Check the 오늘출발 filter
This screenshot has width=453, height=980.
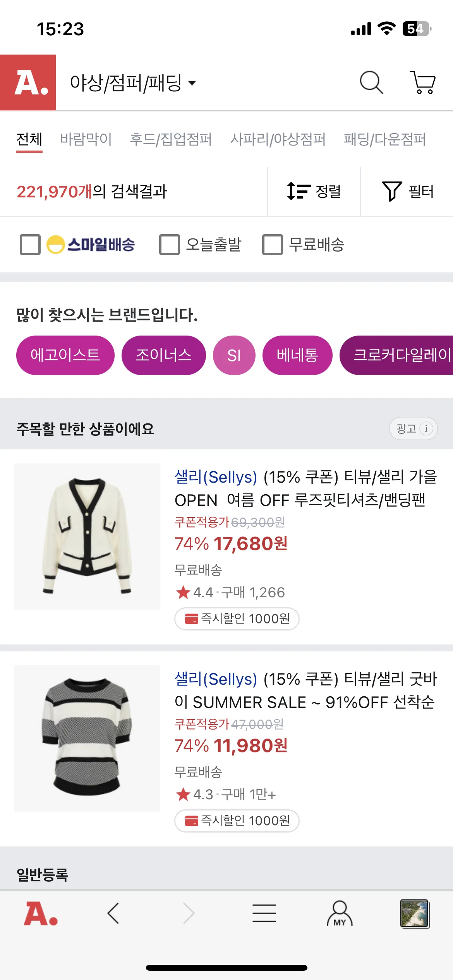tap(170, 245)
